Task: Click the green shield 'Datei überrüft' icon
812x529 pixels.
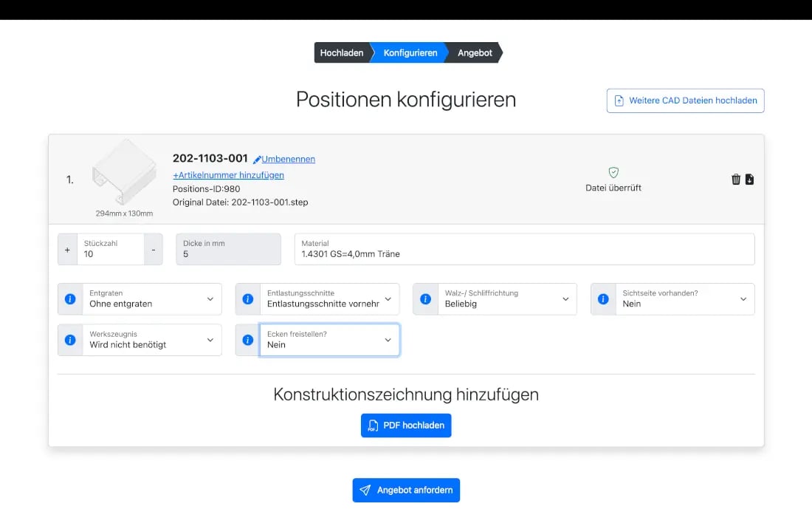Action: coord(613,171)
